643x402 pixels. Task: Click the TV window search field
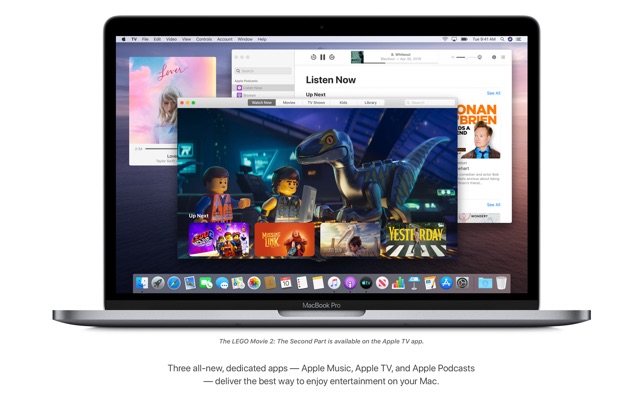(429, 103)
